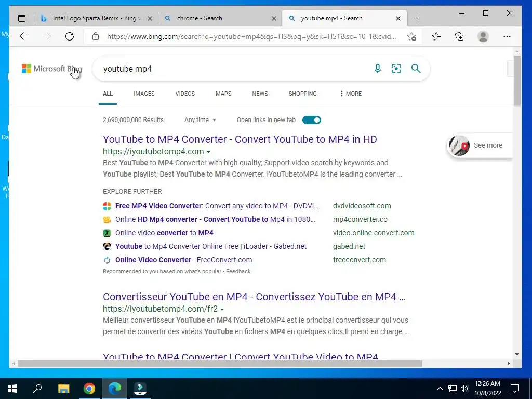Refresh the current page
Viewport: 532px width, 399px height.
coord(70,36)
